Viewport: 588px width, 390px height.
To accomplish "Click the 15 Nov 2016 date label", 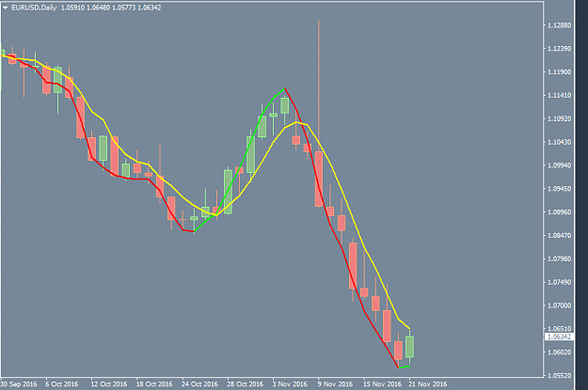I will click(x=382, y=384).
